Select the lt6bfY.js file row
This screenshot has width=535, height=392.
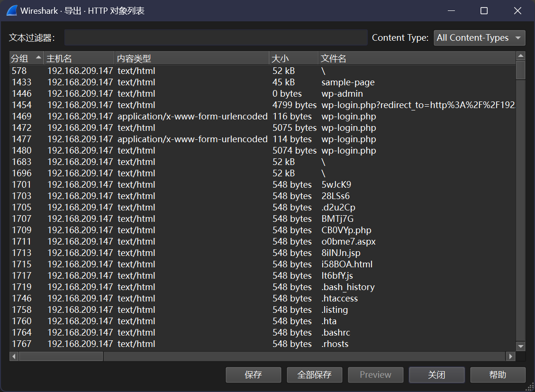(263, 276)
